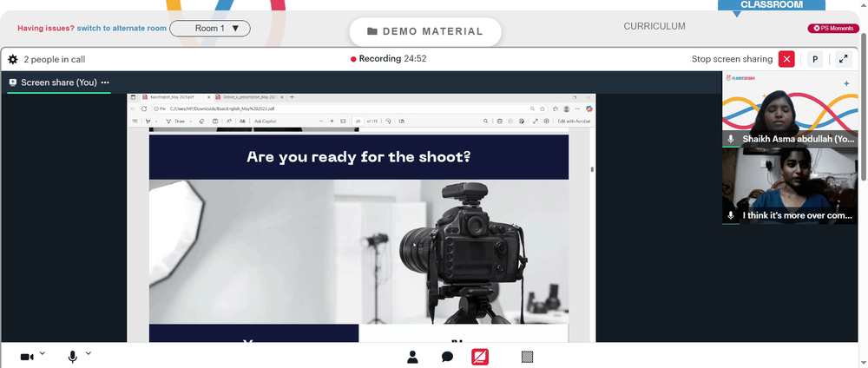Click browser back arrow
Image resolution: width=868 pixels, height=368 pixels.
pos(133,108)
